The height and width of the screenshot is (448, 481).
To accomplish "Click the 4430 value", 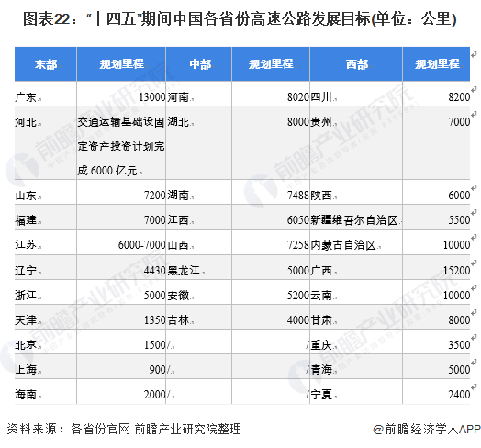I will pos(154,271).
